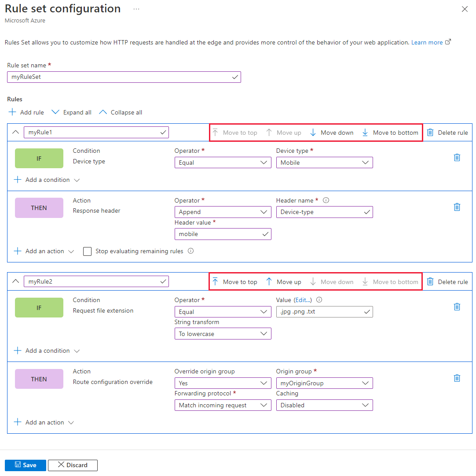Delete the Request file extension condition
476x476 pixels.
[457, 306]
